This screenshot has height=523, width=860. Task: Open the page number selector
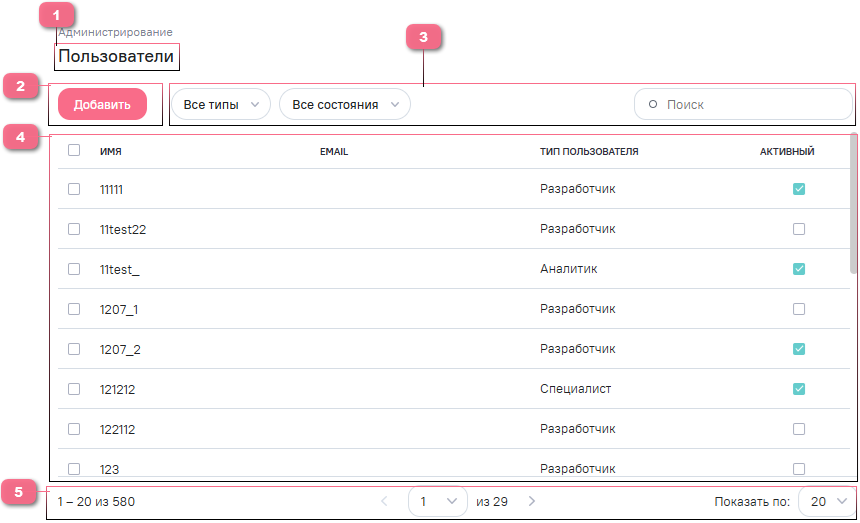coord(438,501)
